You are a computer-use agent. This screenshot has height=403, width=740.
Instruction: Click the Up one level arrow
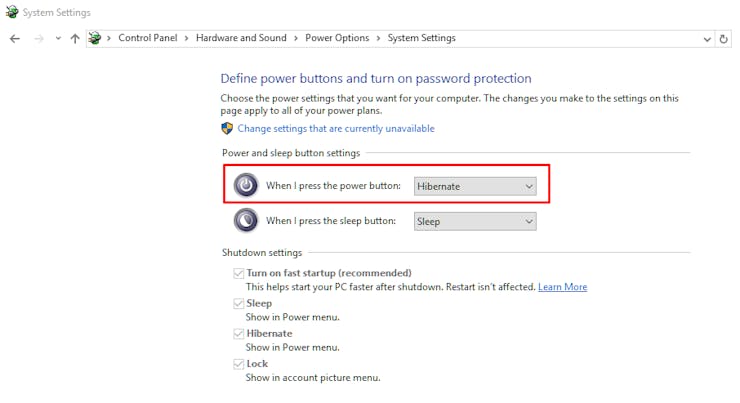pyautogui.click(x=75, y=38)
